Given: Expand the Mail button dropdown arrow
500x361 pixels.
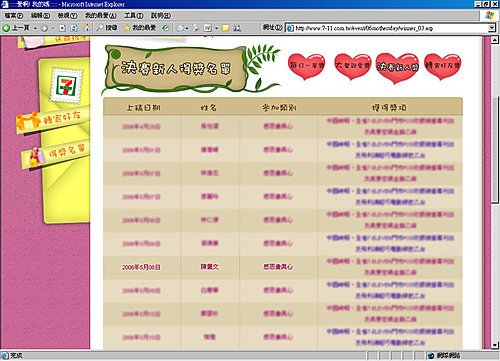Looking at the screenshot, I should click(x=187, y=28).
